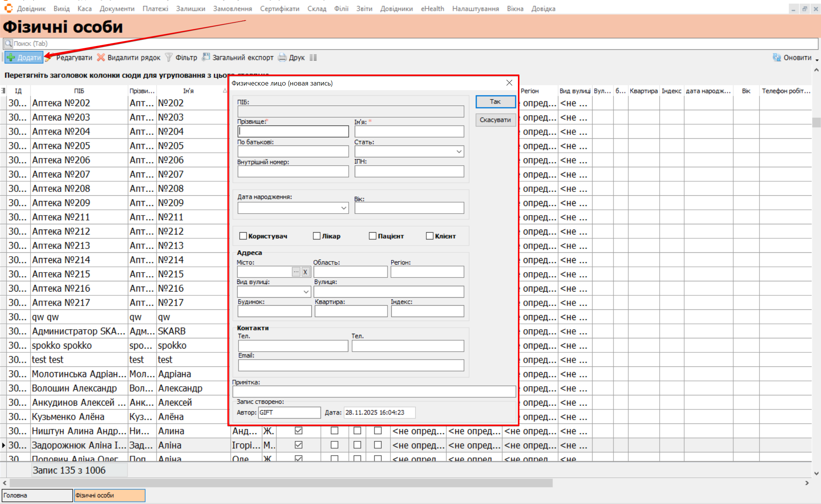Tick the Лікар checkbox
The height and width of the screenshot is (504, 821).
click(317, 236)
